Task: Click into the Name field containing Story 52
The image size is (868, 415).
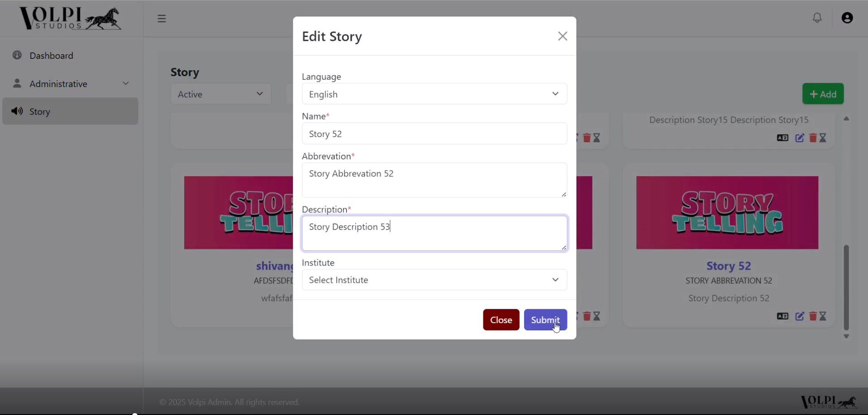Action: [x=434, y=134]
